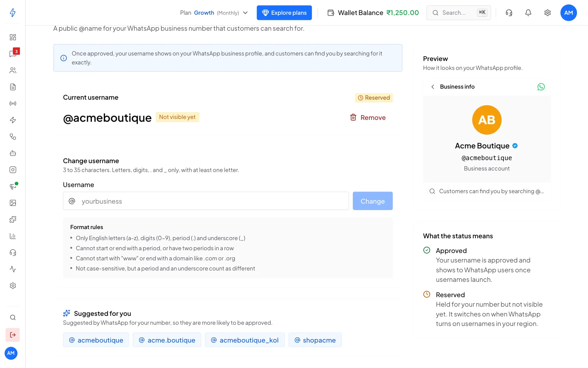Open the lightning automation icon in sidebar
The height and width of the screenshot is (368, 588).
pos(13,120)
